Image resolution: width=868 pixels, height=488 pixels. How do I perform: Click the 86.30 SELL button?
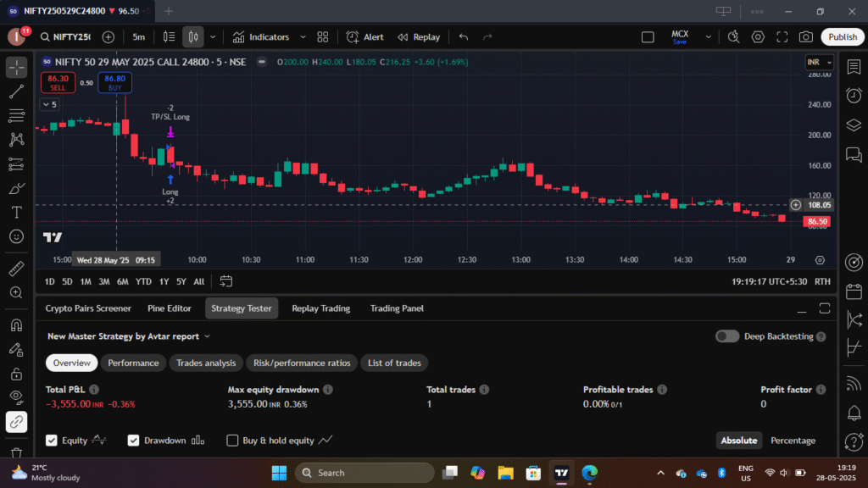click(58, 83)
